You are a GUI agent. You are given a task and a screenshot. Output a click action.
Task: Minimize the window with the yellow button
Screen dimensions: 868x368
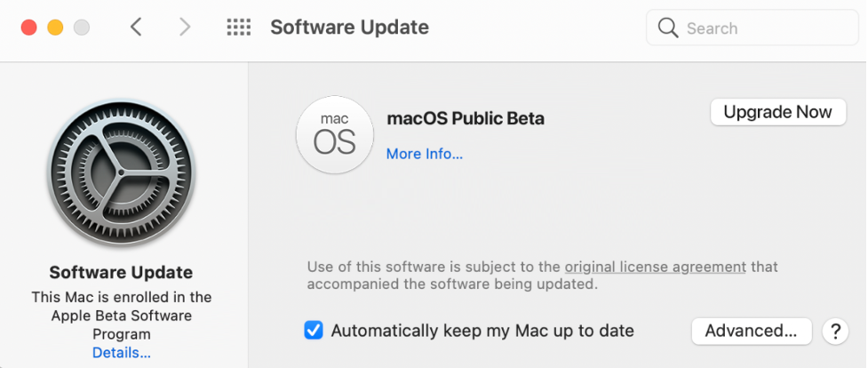[55, 28]
